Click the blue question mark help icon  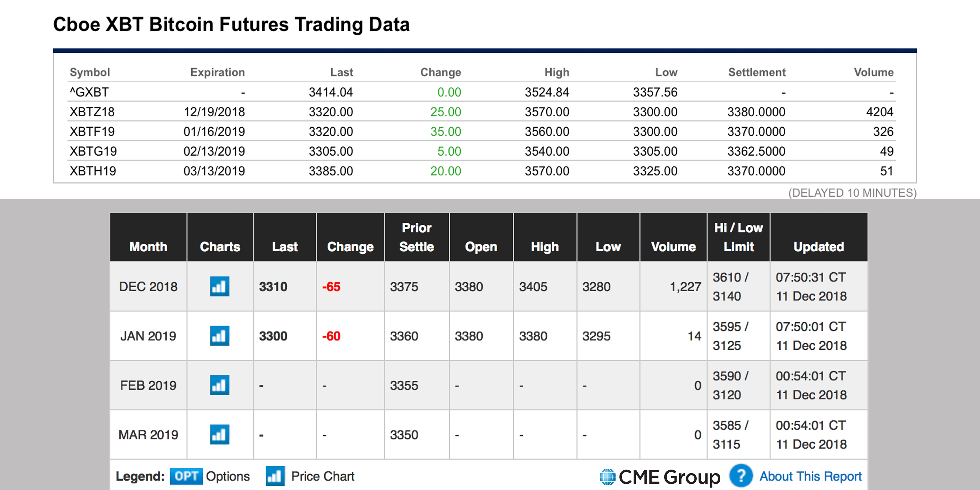click(x=740, y=476)
